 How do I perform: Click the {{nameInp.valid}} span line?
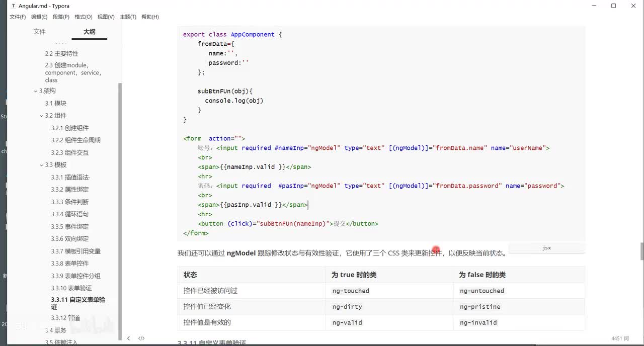[x=255, y=167]
